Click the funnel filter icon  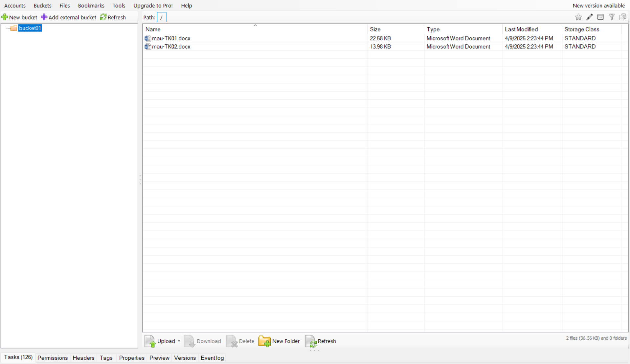(x=612, y=17)
